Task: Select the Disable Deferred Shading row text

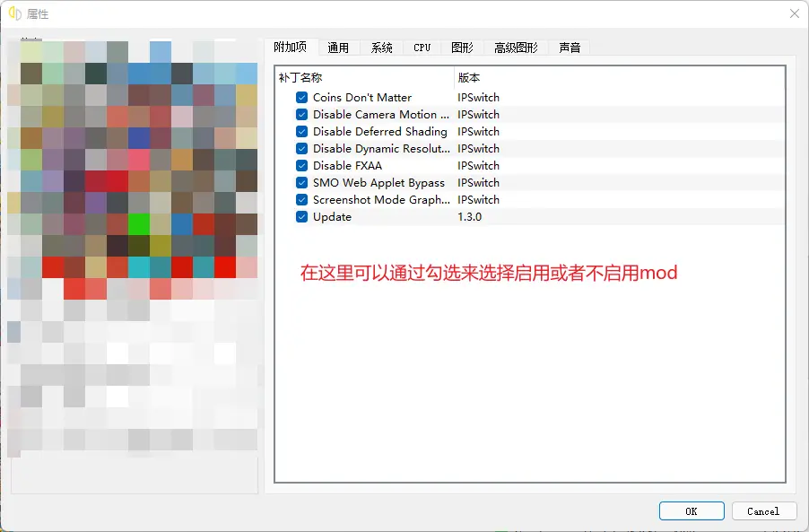Action: point(379,132)
